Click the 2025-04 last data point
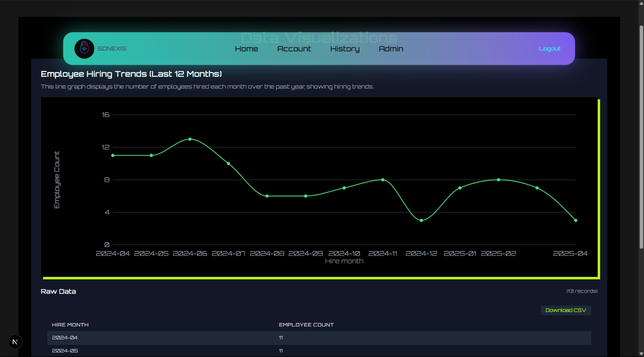 576,220
